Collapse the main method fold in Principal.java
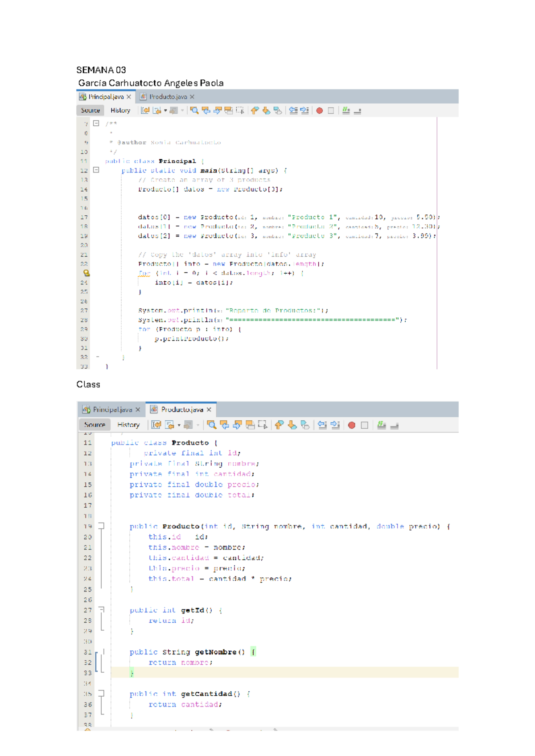 (96, 170)
